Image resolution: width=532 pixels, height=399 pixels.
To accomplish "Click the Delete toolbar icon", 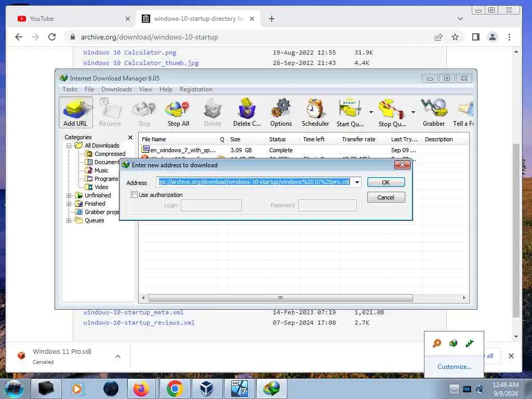I will tap(212, 112).
